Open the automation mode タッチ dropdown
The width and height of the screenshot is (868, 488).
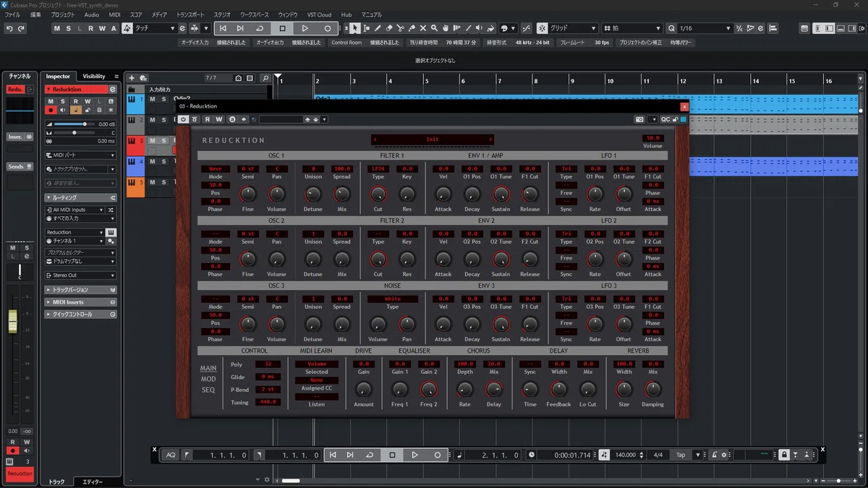pos(155,28)
